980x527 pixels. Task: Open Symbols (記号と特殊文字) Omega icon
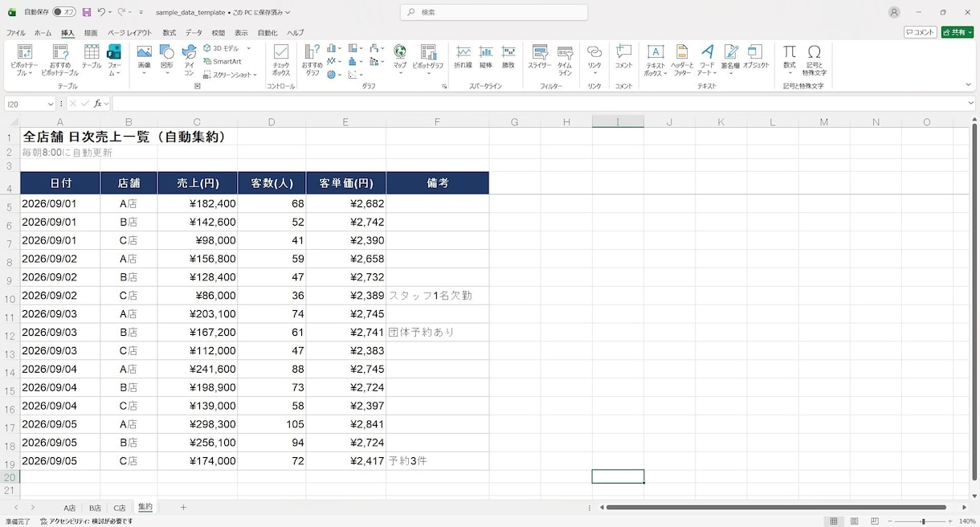815,60
